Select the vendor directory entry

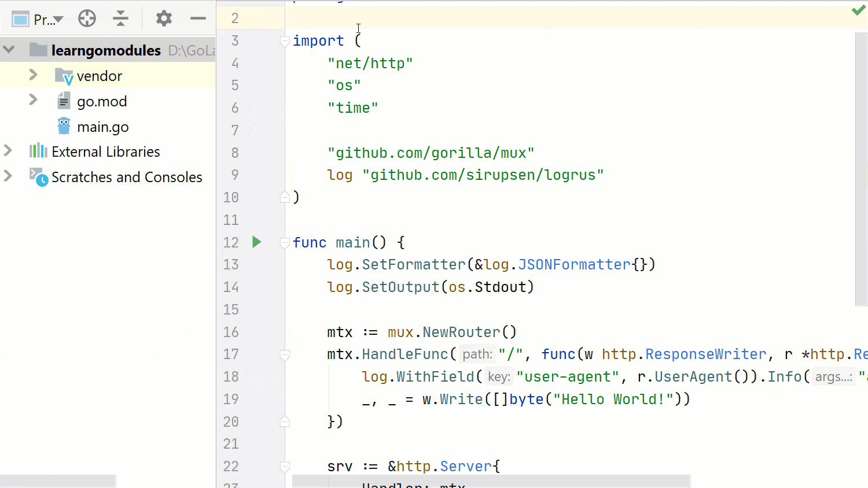(100, 76)
